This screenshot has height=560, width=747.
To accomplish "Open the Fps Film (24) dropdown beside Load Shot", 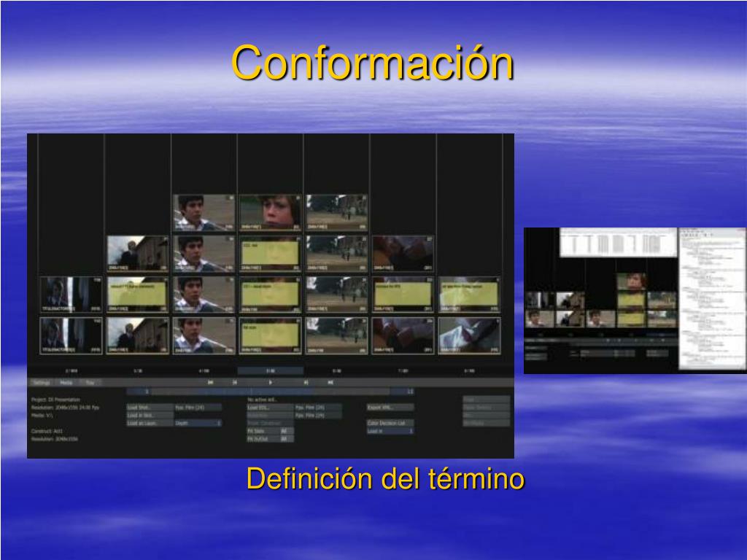I will pyautogui.click(x=198, y=408).
